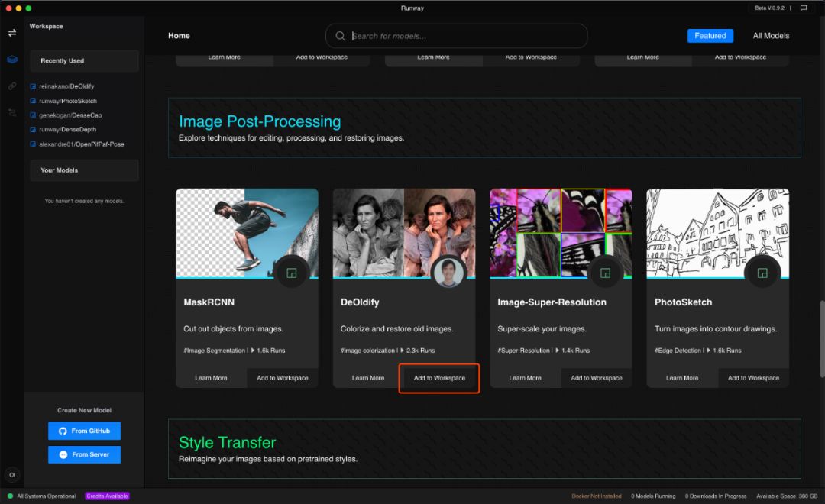
Task: Switch to the Featured tab
Action: point(710,36)
